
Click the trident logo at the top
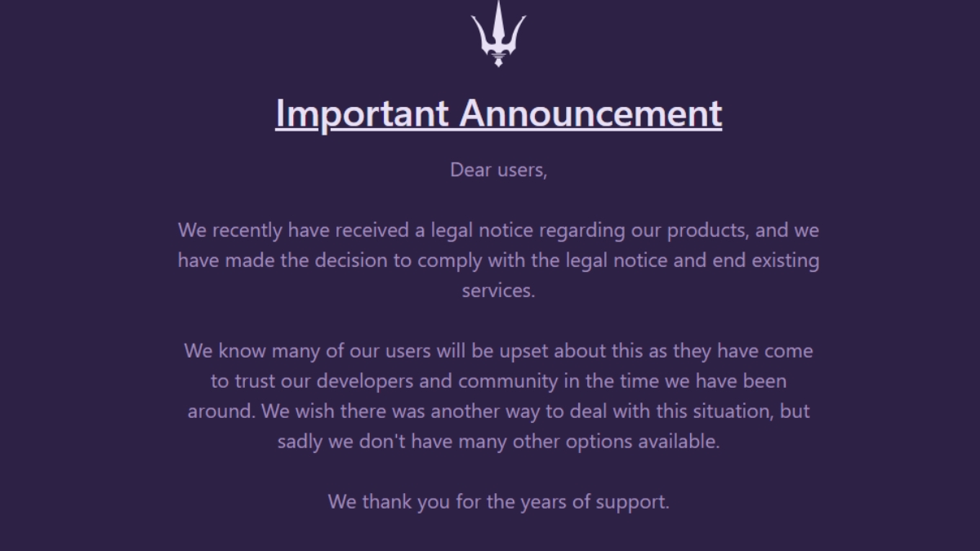coord(498,33)
